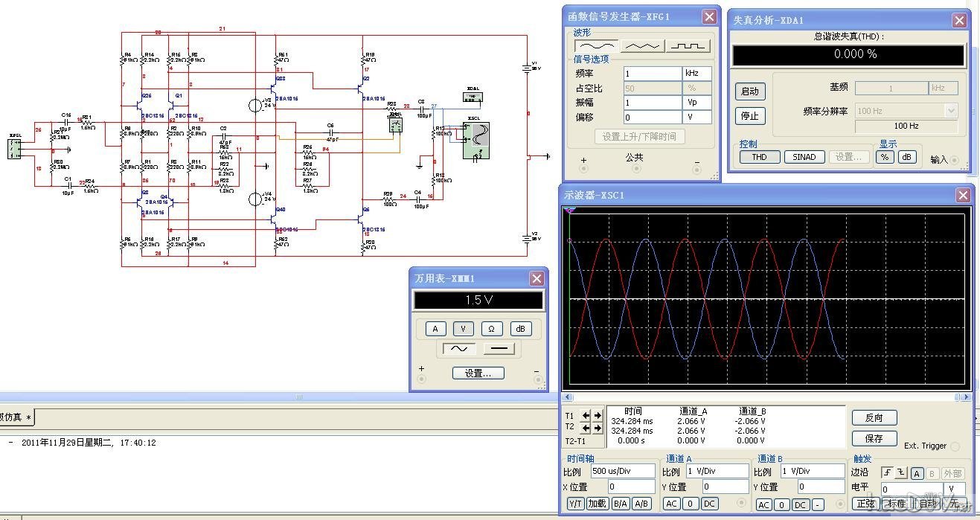The image size is (980, 520).
Task: Select the triangle waveform button
Action: click(x=642, y=46)
